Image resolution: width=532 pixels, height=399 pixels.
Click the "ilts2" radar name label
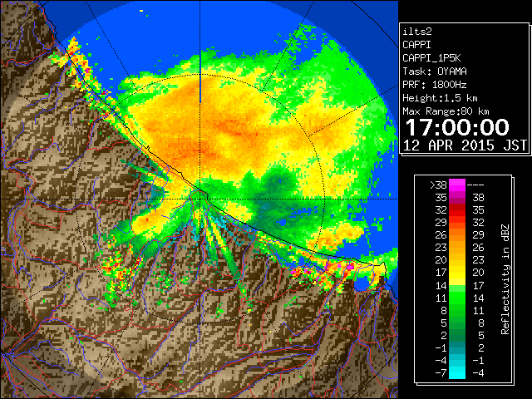(x=417, y=32)
